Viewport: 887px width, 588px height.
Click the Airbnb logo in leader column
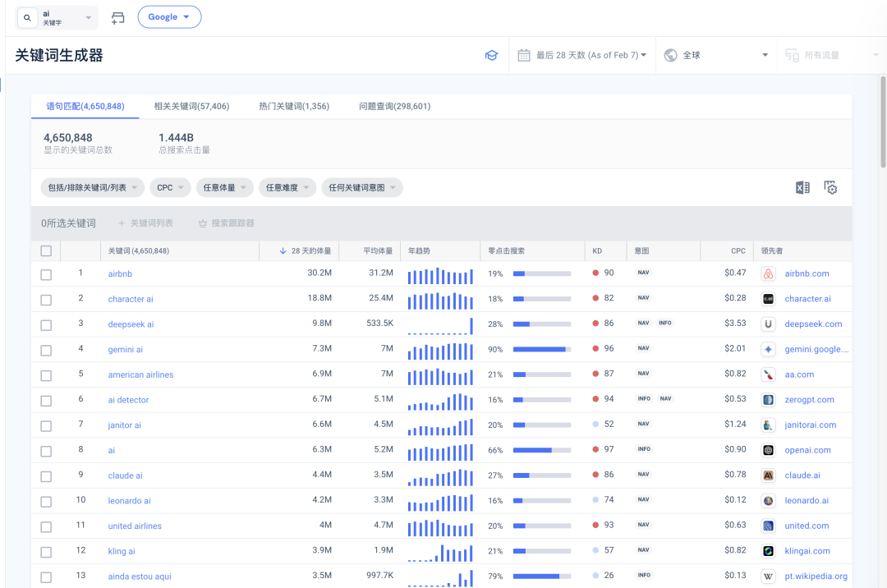[768, 273]
